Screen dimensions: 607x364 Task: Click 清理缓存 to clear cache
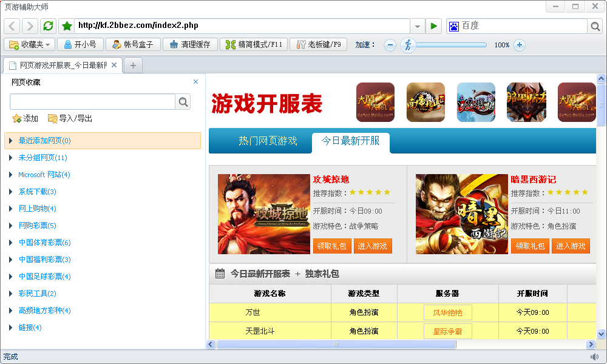(x=190, y=44)
